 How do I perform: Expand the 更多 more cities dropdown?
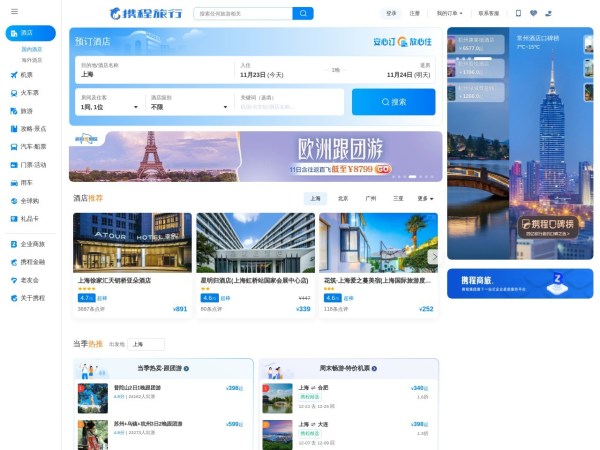(x=425, y=199)
